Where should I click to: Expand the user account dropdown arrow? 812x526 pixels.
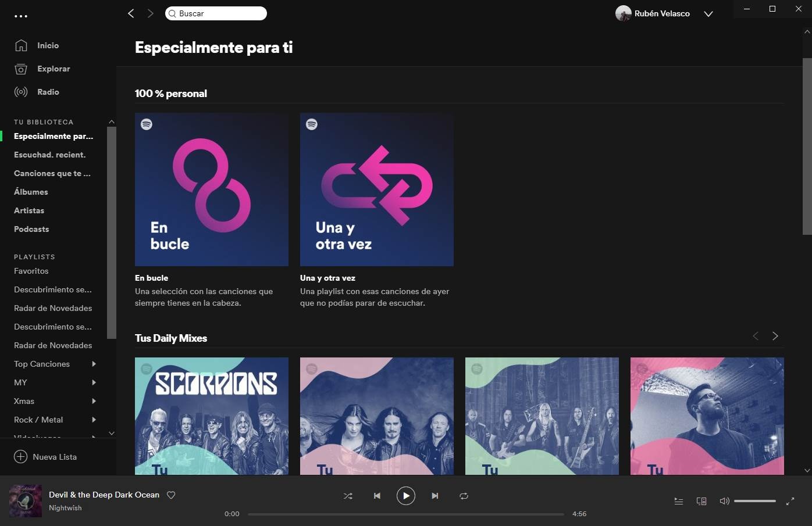point(708,14)
